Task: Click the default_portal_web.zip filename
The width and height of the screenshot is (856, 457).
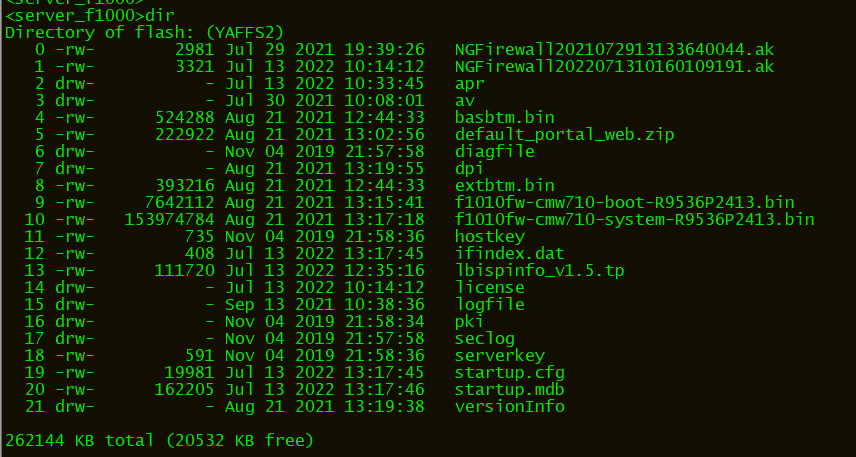Action: tap(565, 134)
